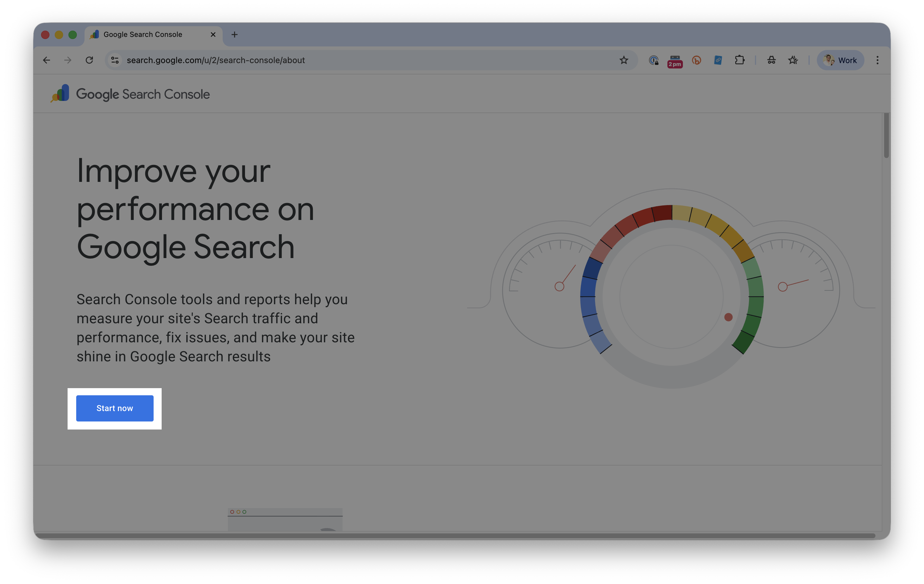Click the incognito hat-and-glasses icon
Image resolution: width=924 pixels, height=584 pixels.
[x=771, y=60]
